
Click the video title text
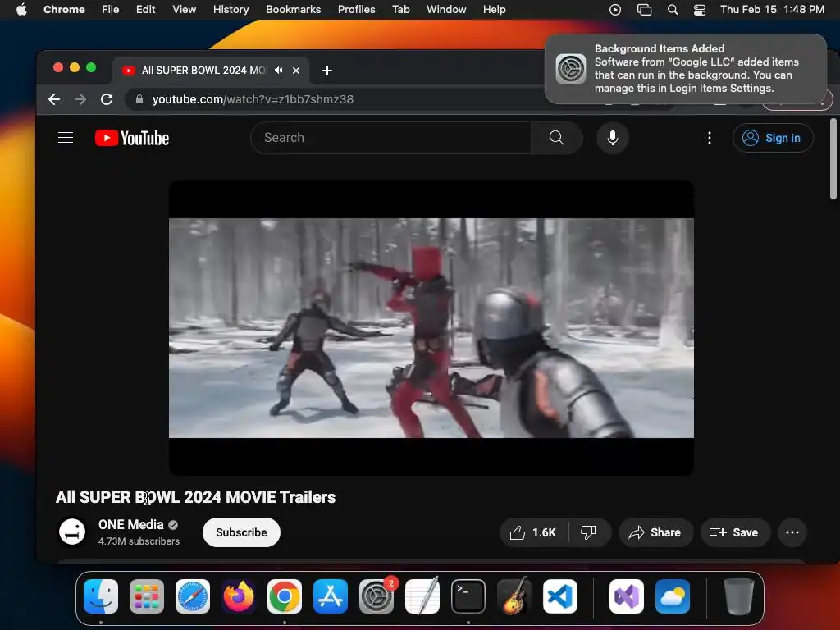195,497
